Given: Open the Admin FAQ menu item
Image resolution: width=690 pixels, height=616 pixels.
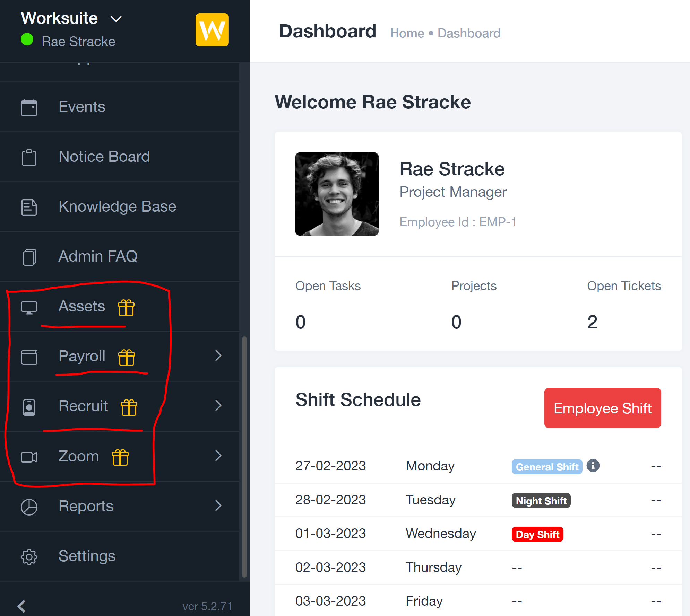Looking at the screenshot, I should tap(120, 257).
